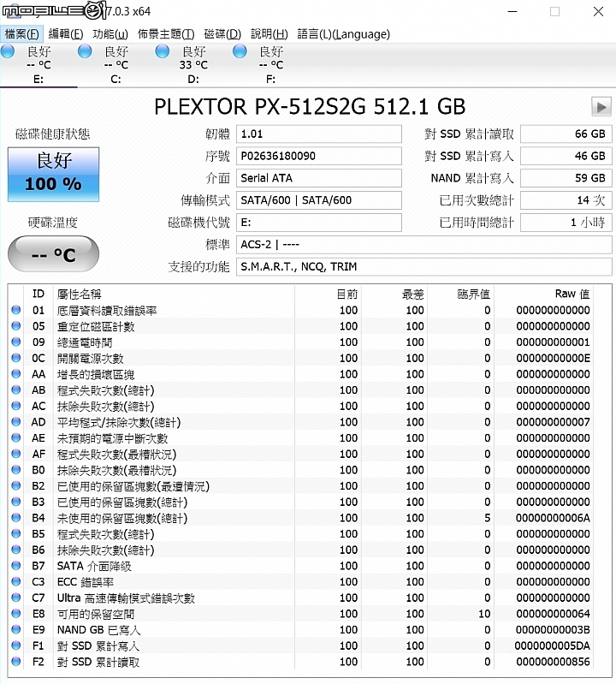
Task: Open the 編輯(E) menu
Action: click(x=66, y=33)
